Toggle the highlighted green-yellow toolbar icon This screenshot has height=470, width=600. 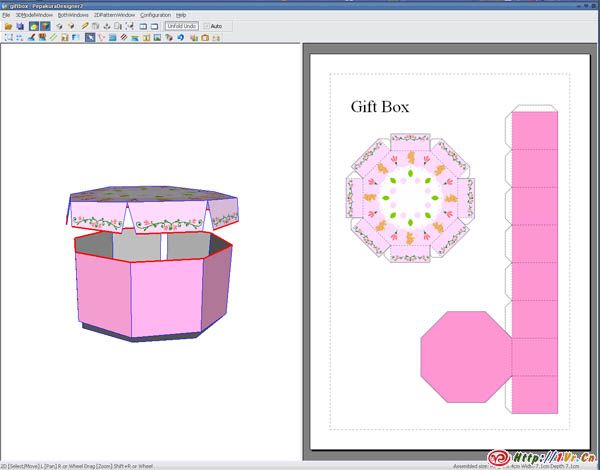coord(33,26)
